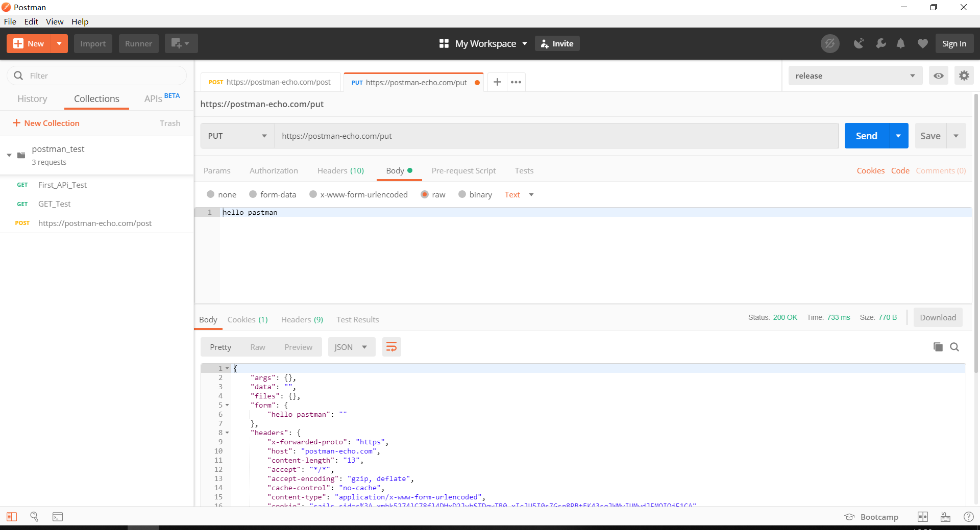This screenshot has width=980, height=530.
Task: Copy response body to clipboard icon
Action: pos(938,347)
